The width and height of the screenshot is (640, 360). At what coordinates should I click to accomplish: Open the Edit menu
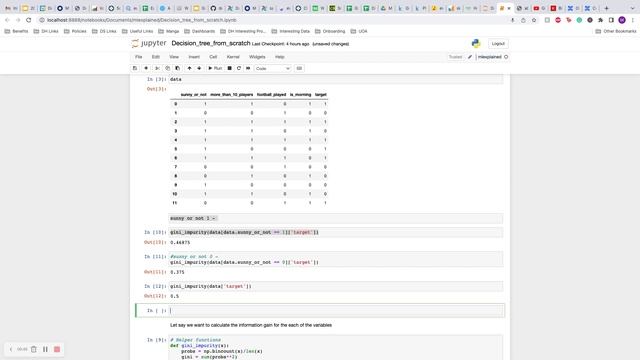point(156,57)
